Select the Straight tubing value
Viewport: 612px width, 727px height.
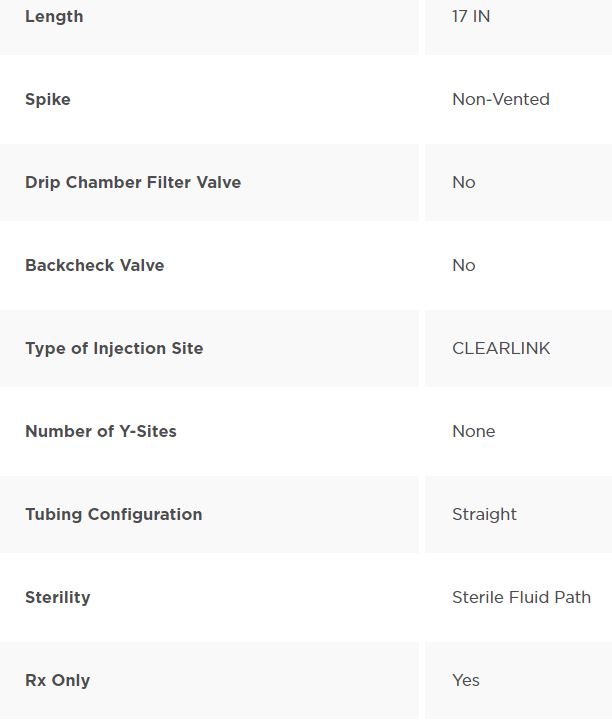tap(484, 515)
